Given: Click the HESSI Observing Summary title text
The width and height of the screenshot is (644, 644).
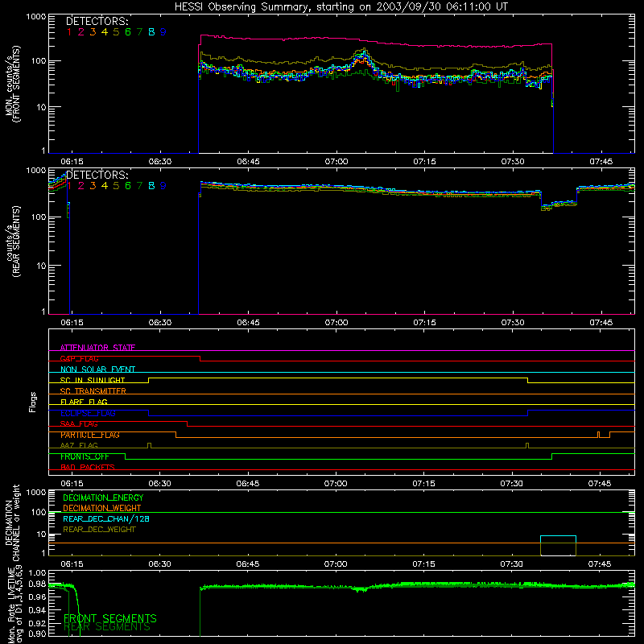Looking at the screenshot, I should coord(341,7).
